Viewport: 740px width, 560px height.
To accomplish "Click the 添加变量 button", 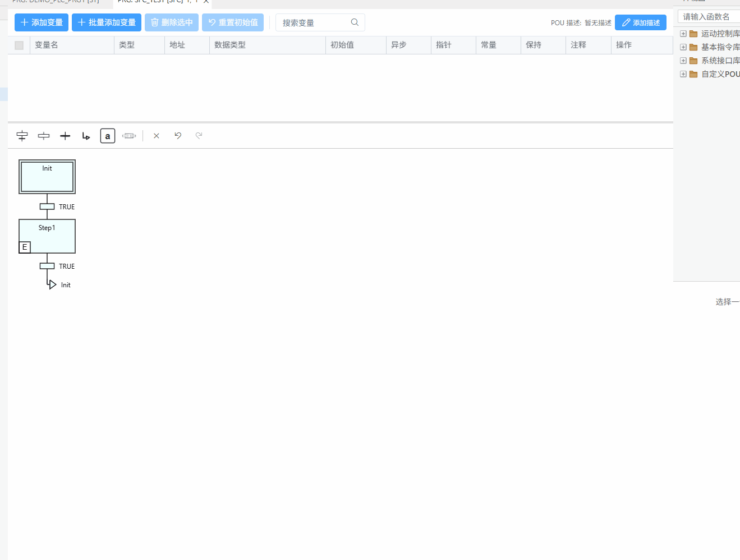I will [42, 22].
